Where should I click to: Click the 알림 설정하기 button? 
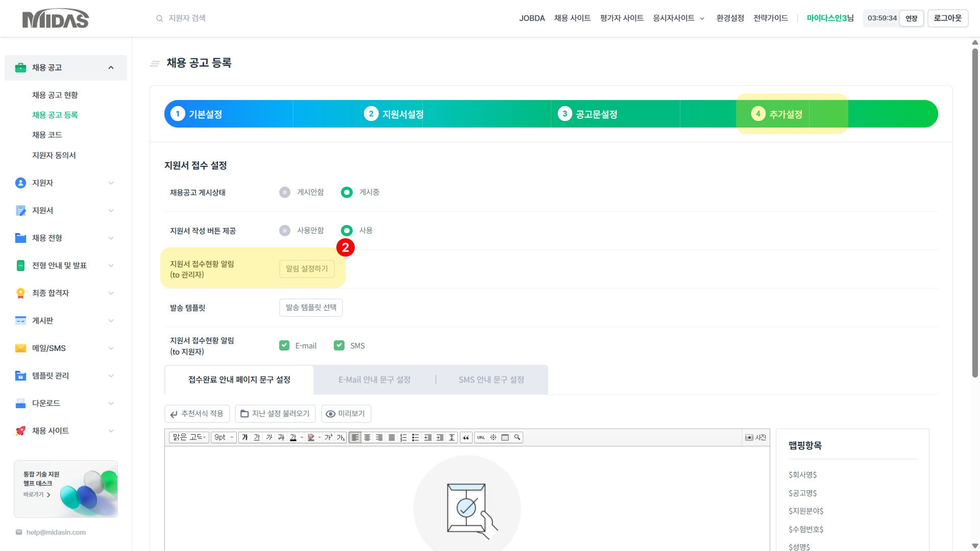pos(307,268)
